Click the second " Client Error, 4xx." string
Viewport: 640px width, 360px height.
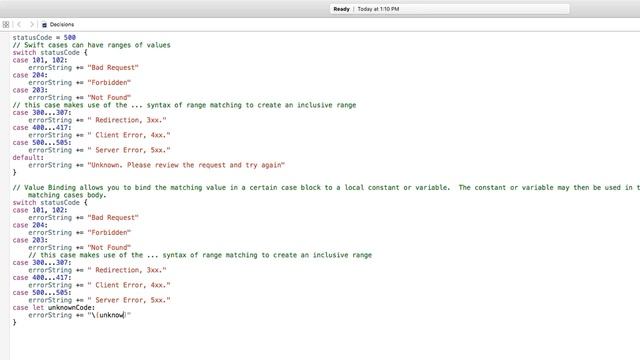tap(129, 285)
